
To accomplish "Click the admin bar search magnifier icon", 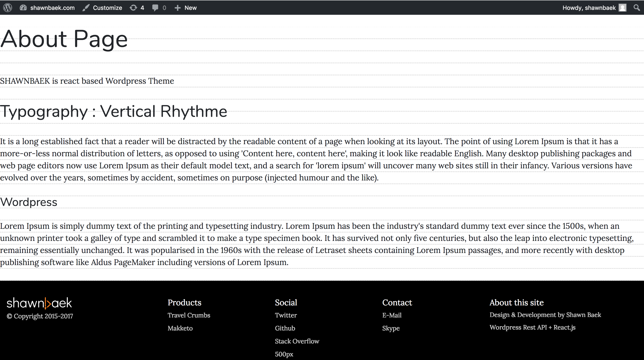I will 637,8.
